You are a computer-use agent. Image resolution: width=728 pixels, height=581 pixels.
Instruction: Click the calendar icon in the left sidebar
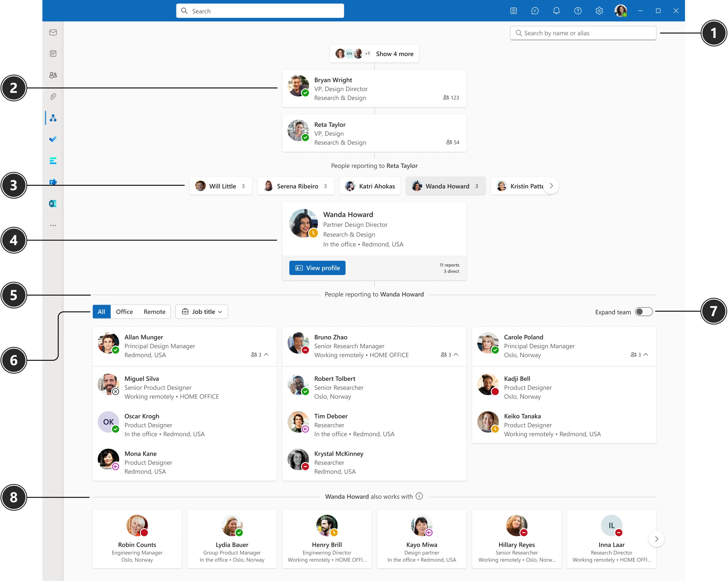pyautogui.click(x=54, y=54)
